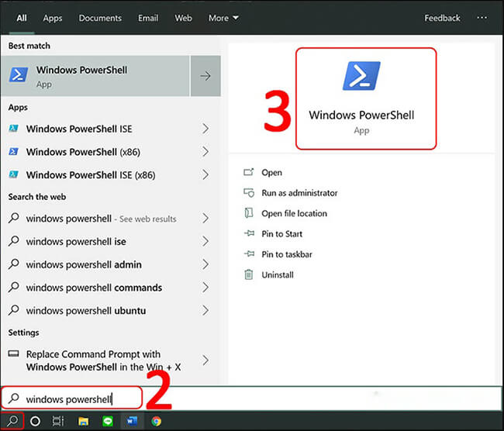This screenshot has height=431, width=504.
Task: Click the Run as administrator shield icon
Action: coord(249,192)
